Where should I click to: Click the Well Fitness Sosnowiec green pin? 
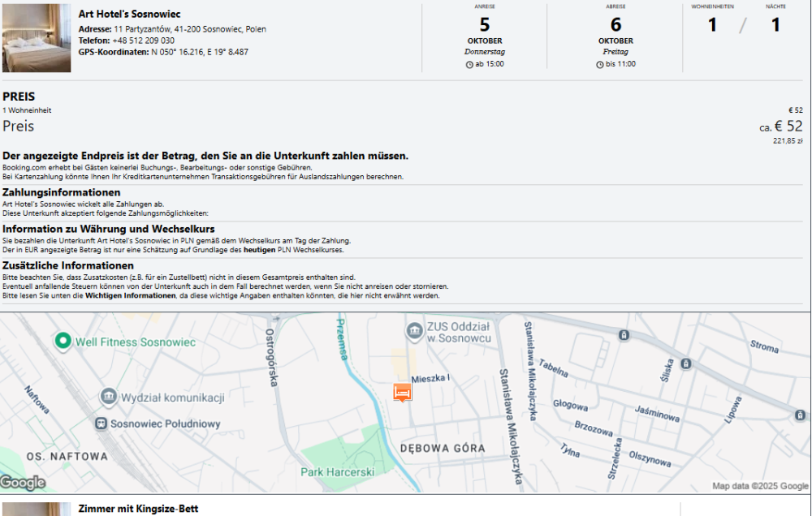coord(63,342)
